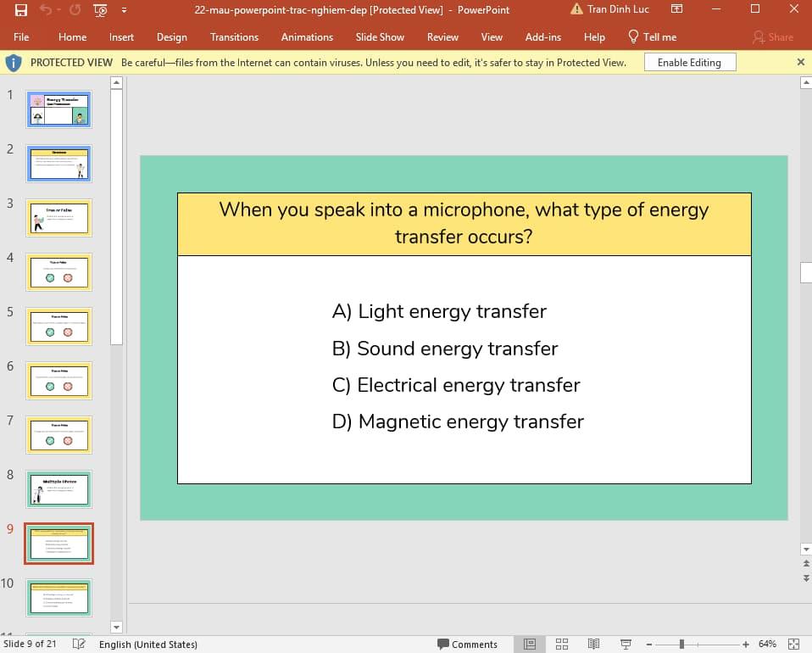
Task: Open Slide Sorter view from status bar
Action: pyautogui.click(x=561, y=645)
